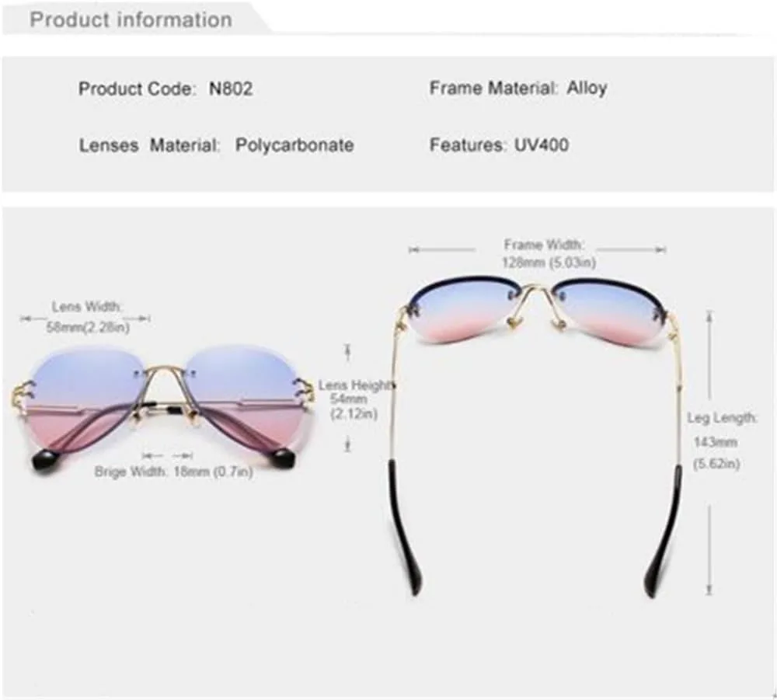Click the right black temple tip in top view
This screenshot has width=777, height=700.
pos(665,529)
